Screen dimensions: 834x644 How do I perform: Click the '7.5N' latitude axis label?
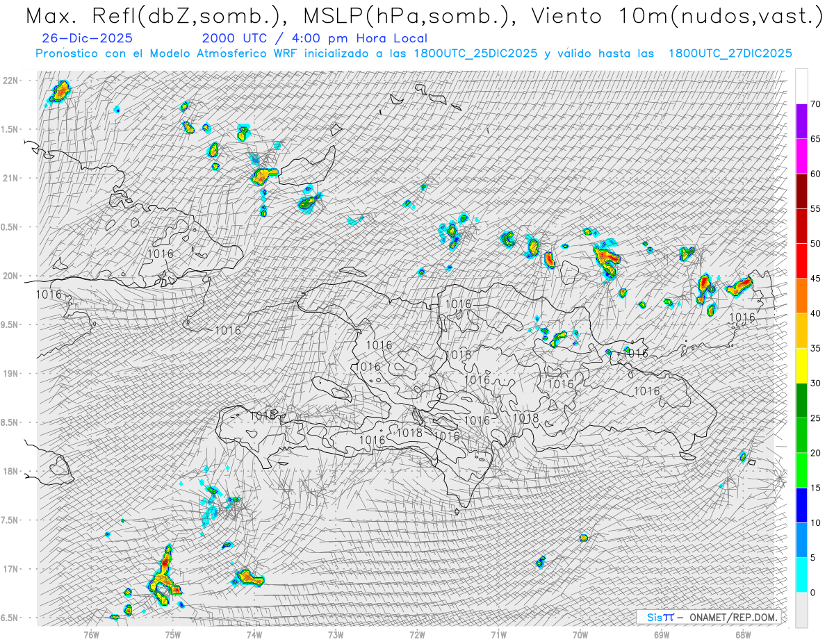point(10,520)
